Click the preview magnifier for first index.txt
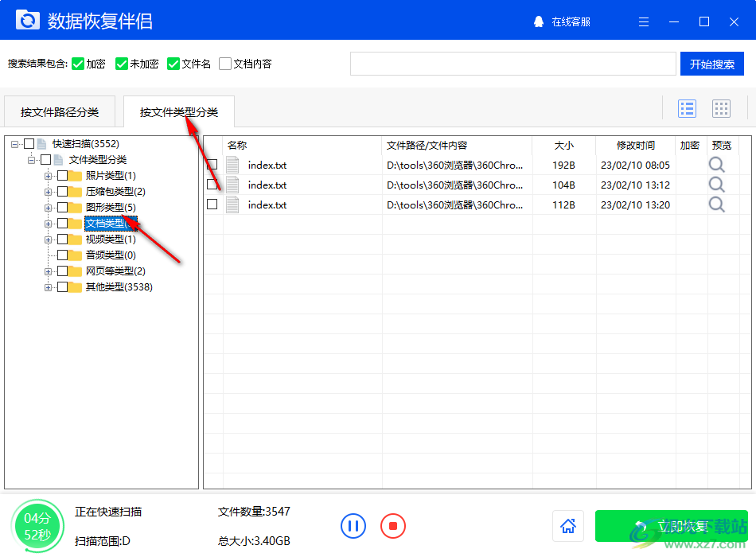 (x=715, y=165)
